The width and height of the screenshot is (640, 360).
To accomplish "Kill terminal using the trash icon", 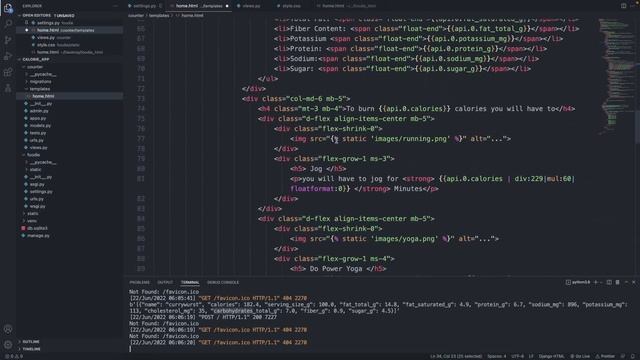I will click(618, 282).
